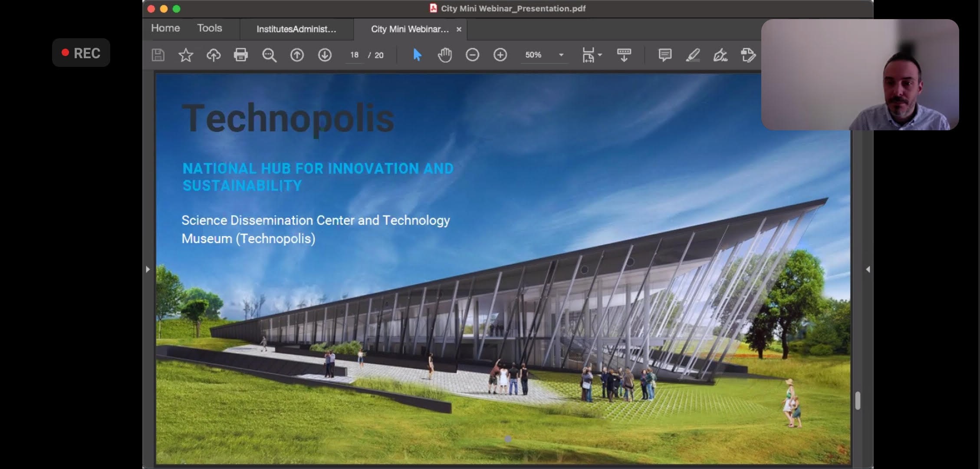Activate the Hand pan tool
Image resolution: width=980 pixels, height=469 pixels.
point(445,55)
